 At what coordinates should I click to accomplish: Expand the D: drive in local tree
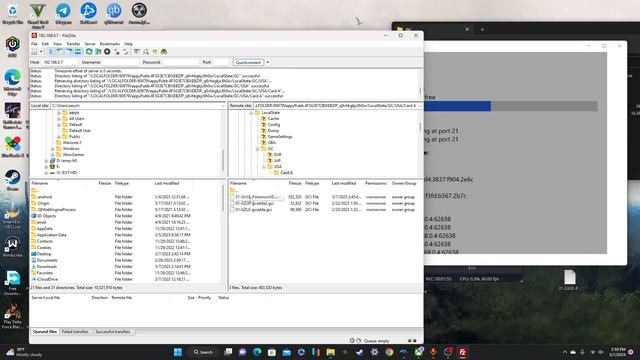[x=46, y=161]
